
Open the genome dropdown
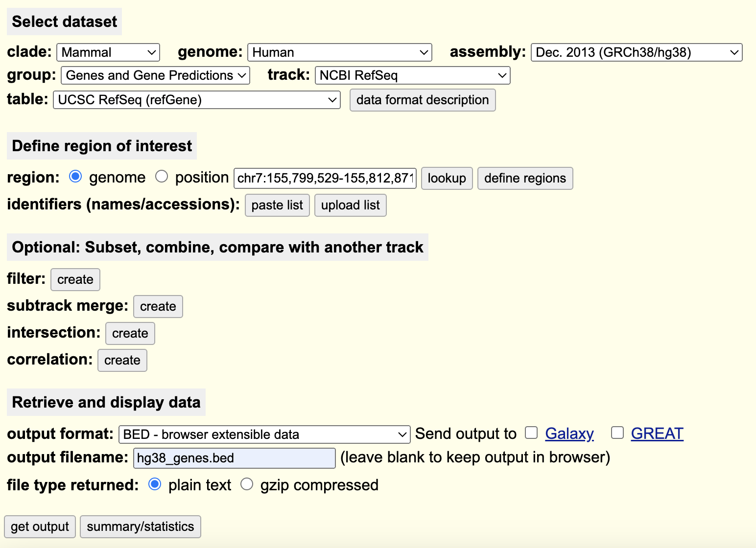pos(339,52)
